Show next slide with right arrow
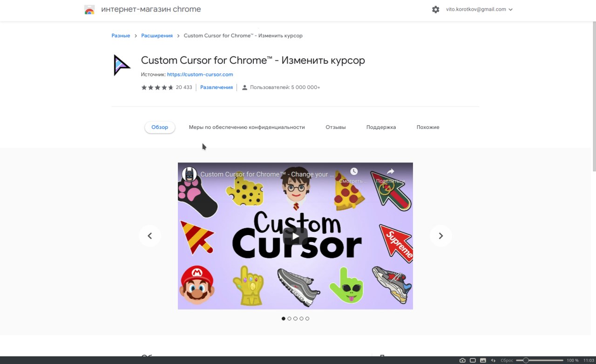 (440, 236)
